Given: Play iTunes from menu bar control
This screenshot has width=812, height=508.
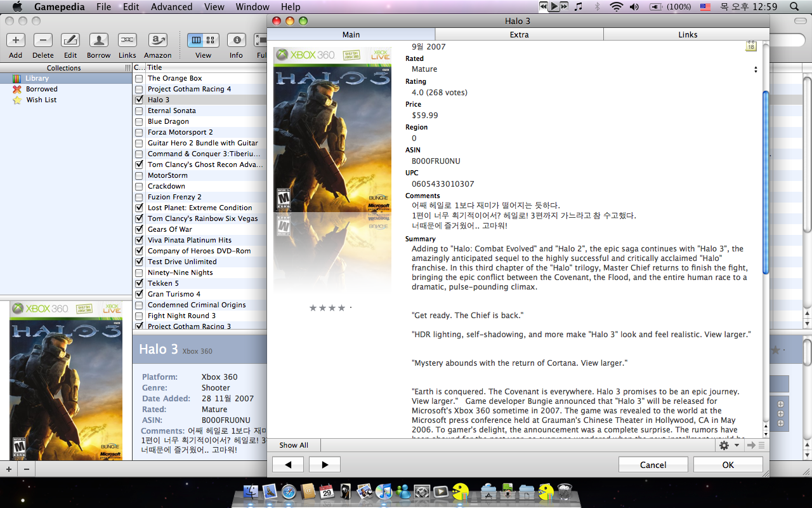Looking at the screenshot, I should pos(554,6).
